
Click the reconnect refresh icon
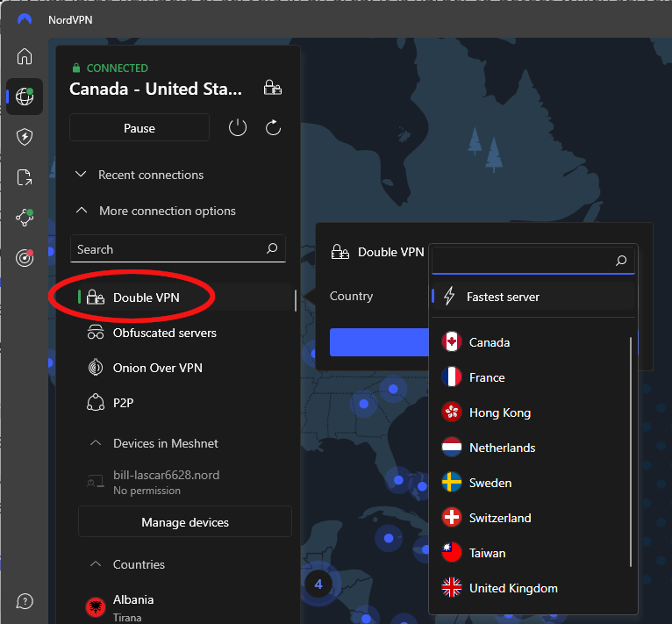point(273,127)
